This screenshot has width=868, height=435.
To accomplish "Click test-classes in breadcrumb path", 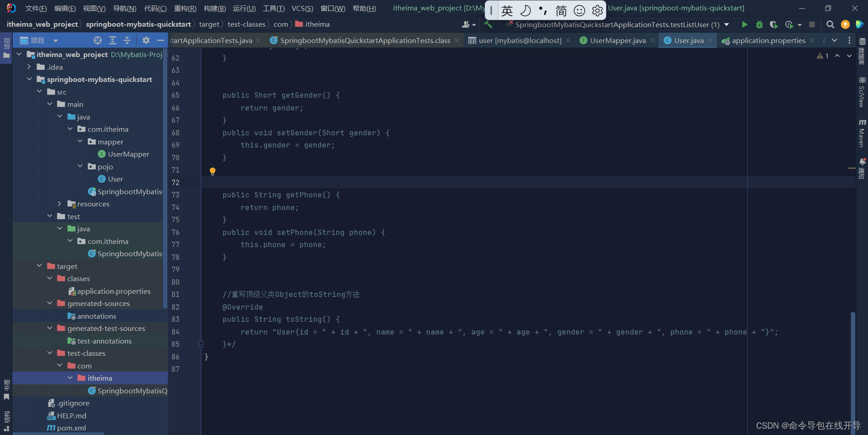I will click(247, 24).
